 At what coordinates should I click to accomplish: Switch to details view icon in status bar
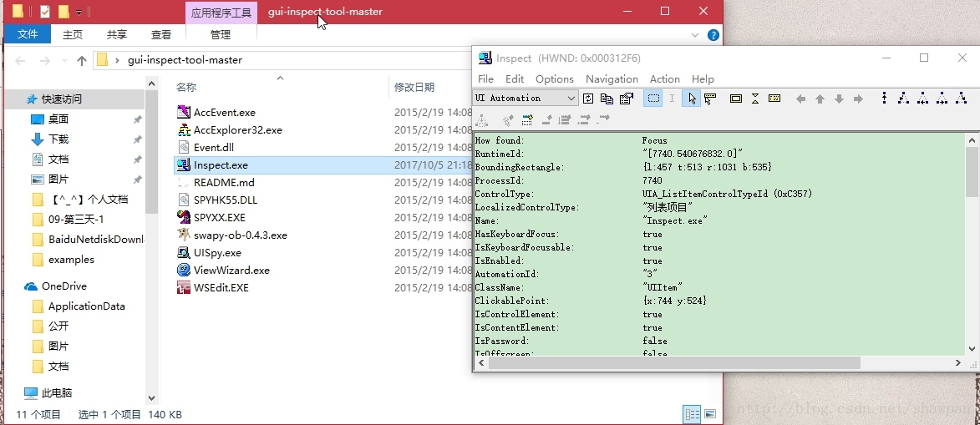pos(692,414)
